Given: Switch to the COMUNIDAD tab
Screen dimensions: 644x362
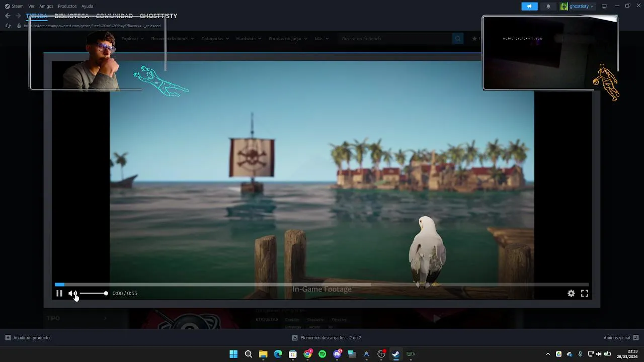Looking at the screenshot, I should 114,16.
